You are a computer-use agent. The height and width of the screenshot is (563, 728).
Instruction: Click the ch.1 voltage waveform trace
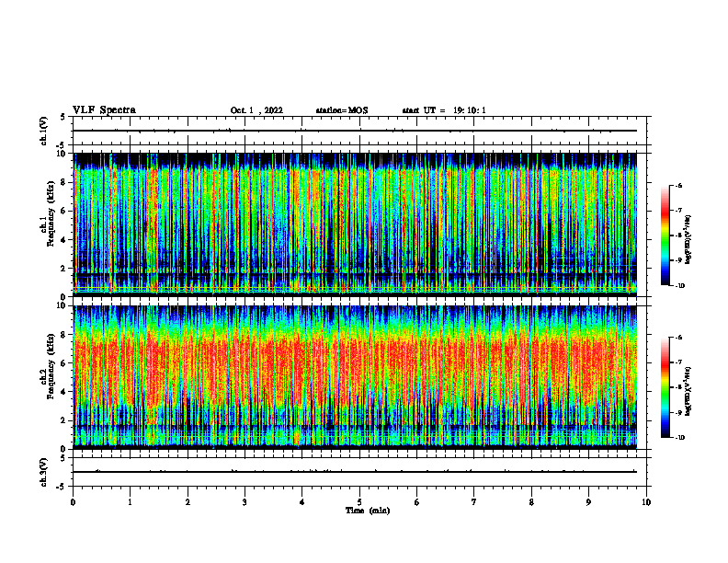click(355, 131)
